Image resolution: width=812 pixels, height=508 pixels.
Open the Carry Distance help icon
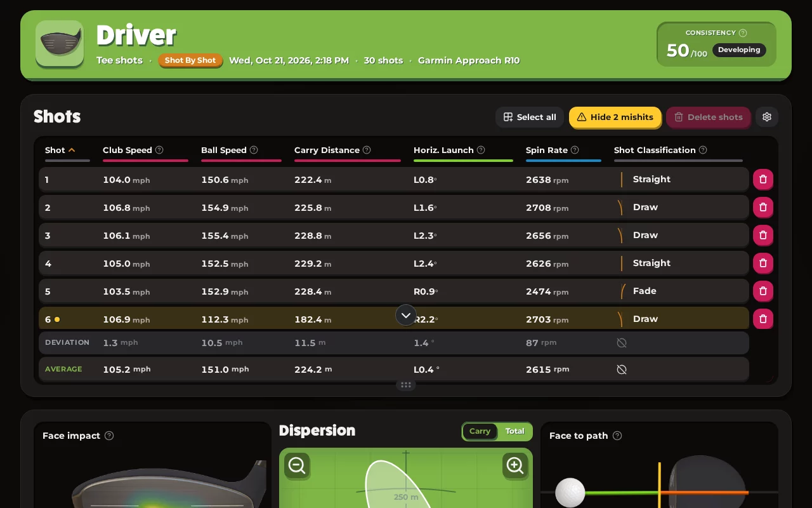pos(367,150)
